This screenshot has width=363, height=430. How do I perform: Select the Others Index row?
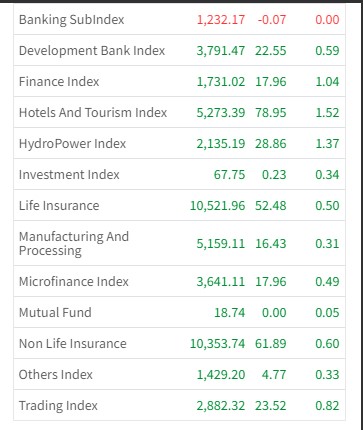click(x=179, y=374)
